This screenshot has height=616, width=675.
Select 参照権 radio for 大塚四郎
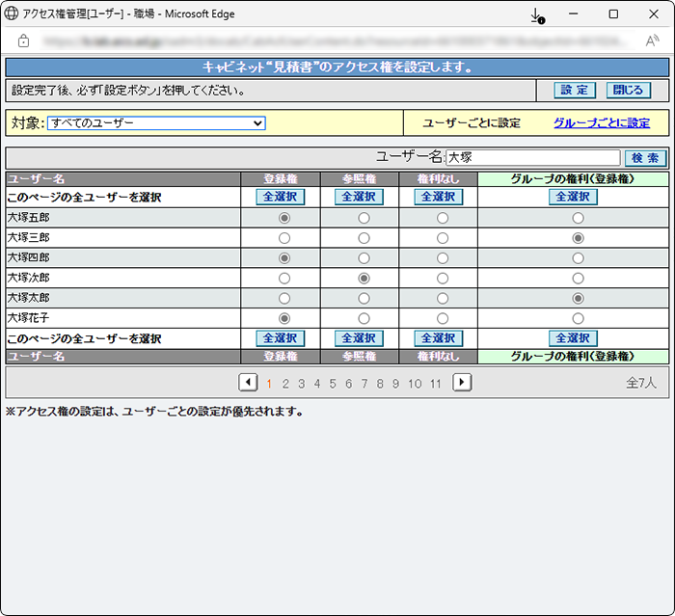tap(364, 258)
